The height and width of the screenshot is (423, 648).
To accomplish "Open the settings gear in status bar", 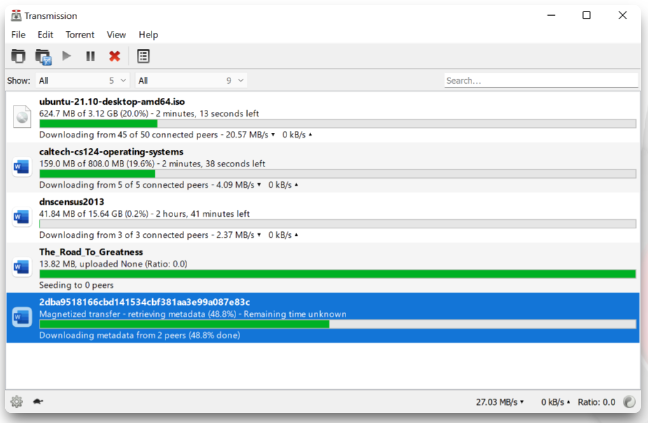I will (17, 401).
